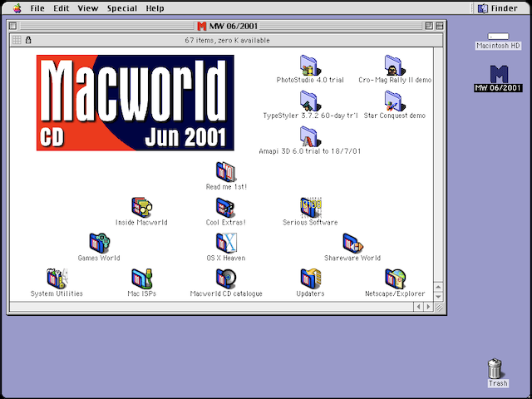Image resolution: width=532 pixels, height=399 pixels.
Task: Select the Updaters folder icon
Action: tap(310, 279)
